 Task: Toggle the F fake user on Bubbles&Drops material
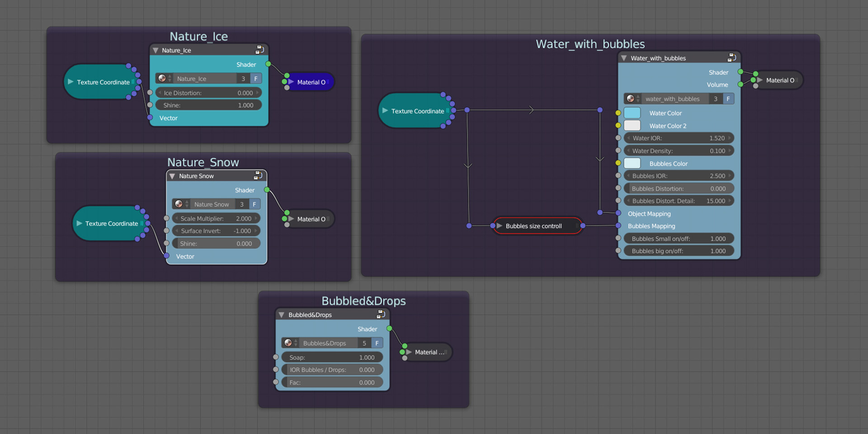pyautogui.click(x=377, y=343)
